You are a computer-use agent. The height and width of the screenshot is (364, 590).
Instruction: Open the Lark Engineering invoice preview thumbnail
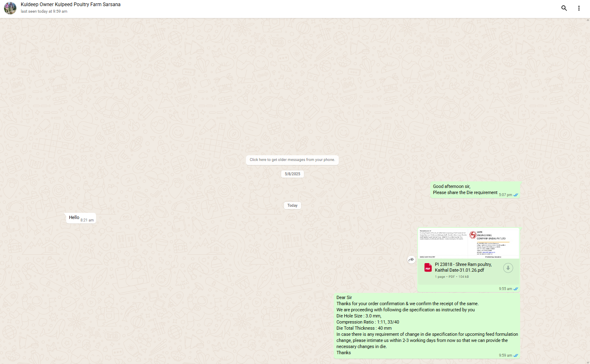pos(468,243)
